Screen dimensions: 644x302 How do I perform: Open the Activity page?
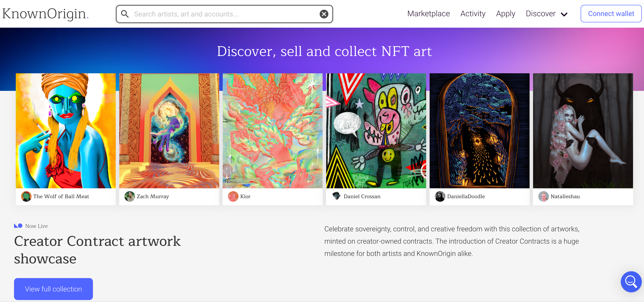pos(473,14)
